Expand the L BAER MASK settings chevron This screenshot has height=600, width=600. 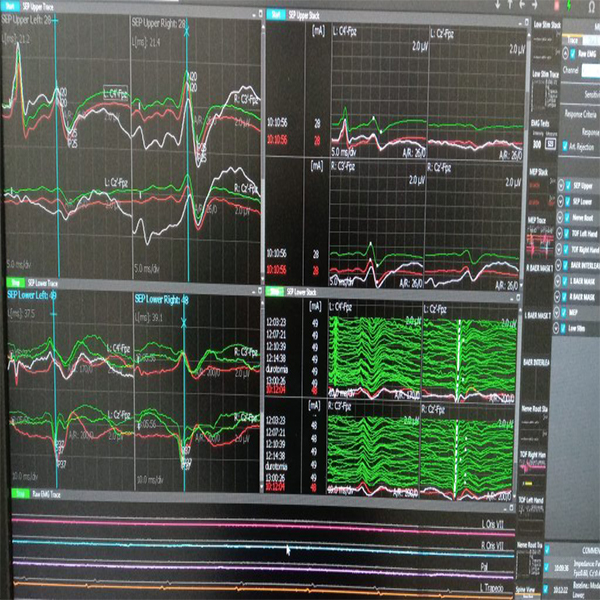tap(557, 281)
